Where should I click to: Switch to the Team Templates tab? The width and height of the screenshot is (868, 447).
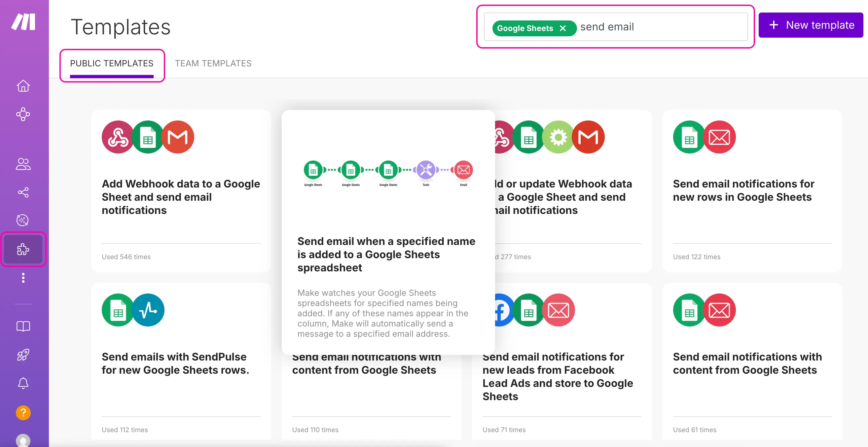[x=213, y=63]
